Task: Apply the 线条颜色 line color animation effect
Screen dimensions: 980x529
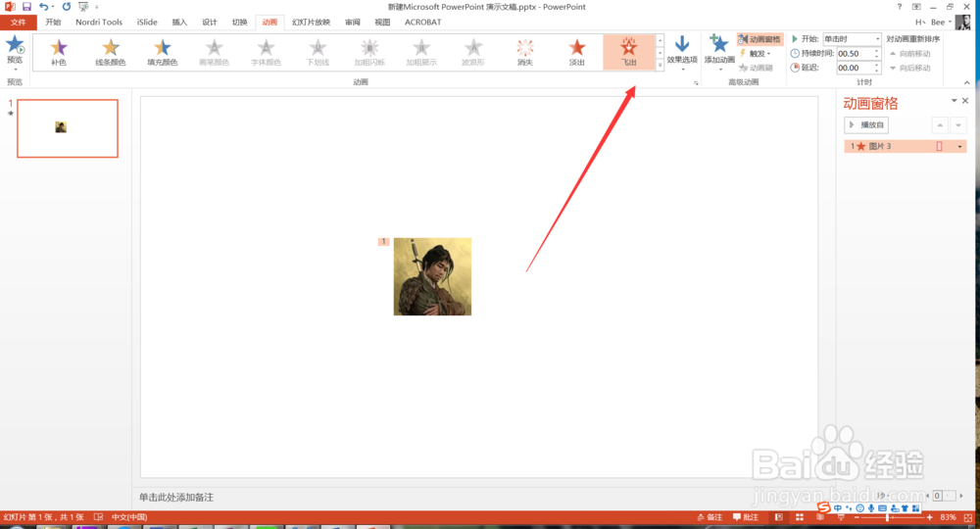Action: [x=111, y=52]
